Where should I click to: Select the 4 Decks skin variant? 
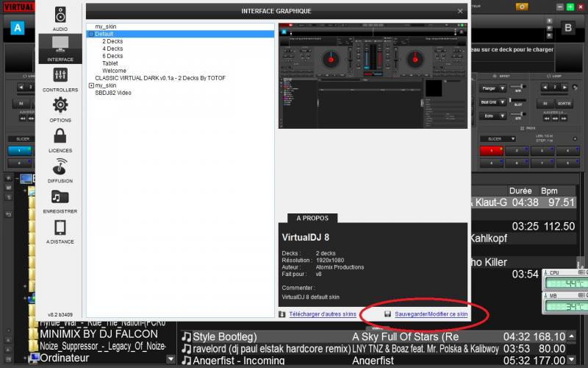tap(112, 49)
